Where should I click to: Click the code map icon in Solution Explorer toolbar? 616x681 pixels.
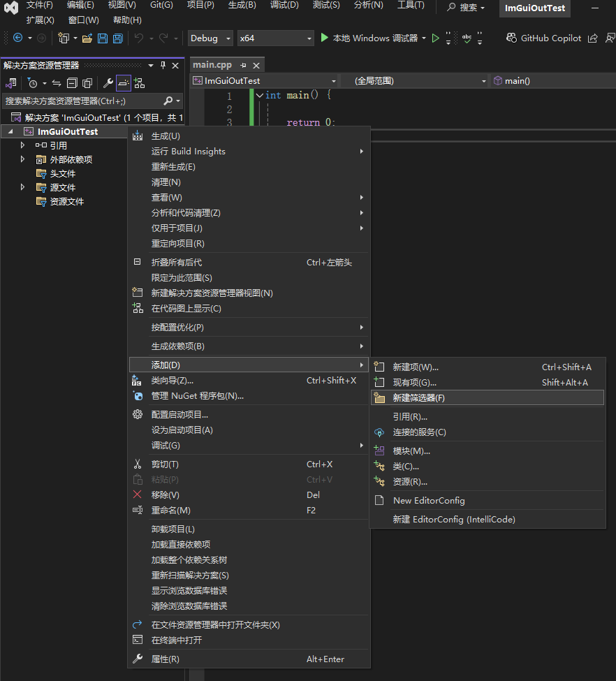[139, 83]
